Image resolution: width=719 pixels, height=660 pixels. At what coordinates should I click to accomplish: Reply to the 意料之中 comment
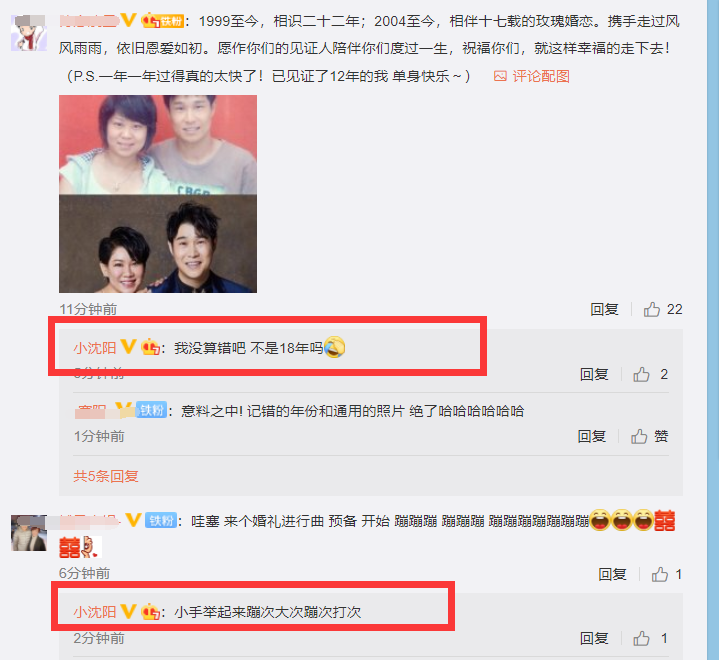(592, 436)
